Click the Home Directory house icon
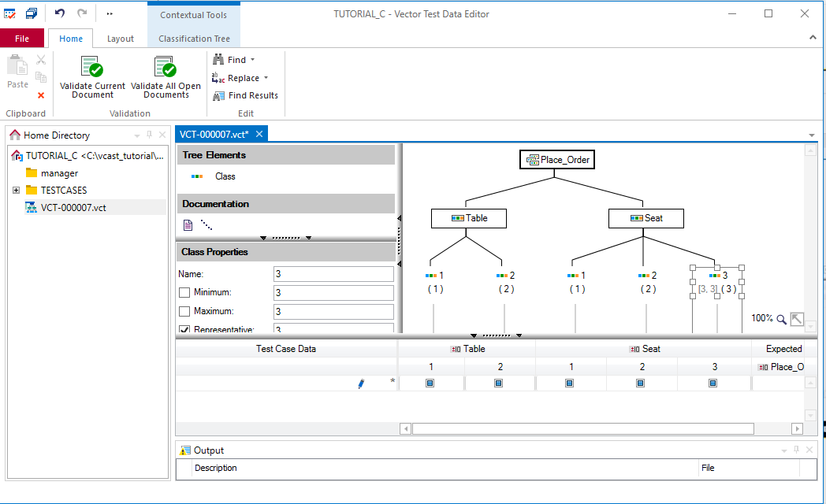The width and height of the screenshot is (826, 504). (14, 134)
